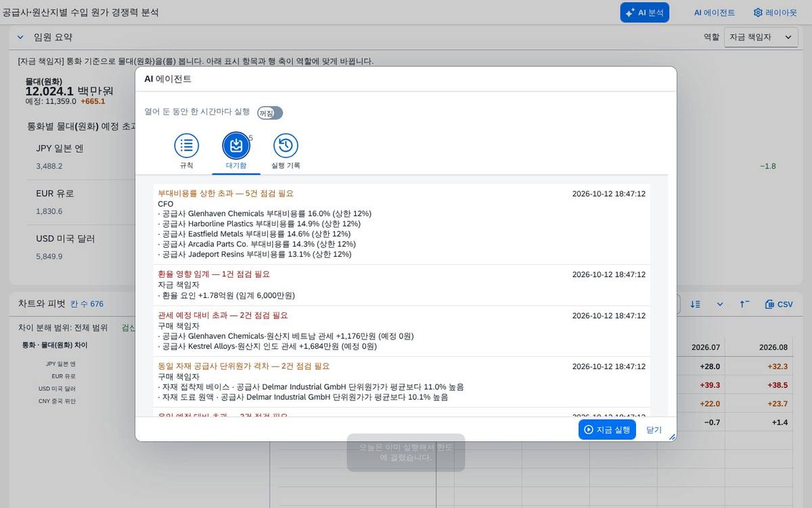Click the Harborline Plastics 14.9% line
Image resolution: width=812 pixels, height=508 pixels.
[x=259, y=224]
